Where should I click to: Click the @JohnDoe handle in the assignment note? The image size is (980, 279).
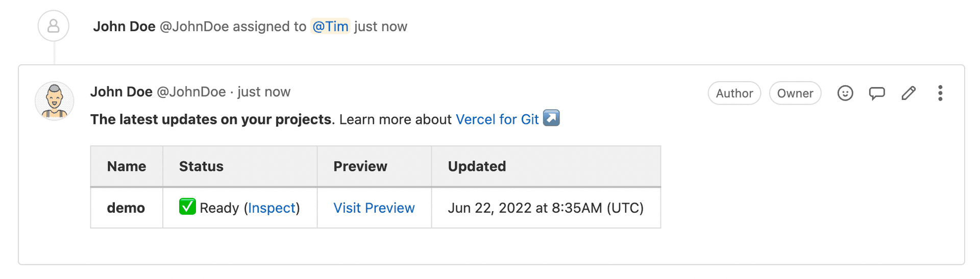(194, 27)
